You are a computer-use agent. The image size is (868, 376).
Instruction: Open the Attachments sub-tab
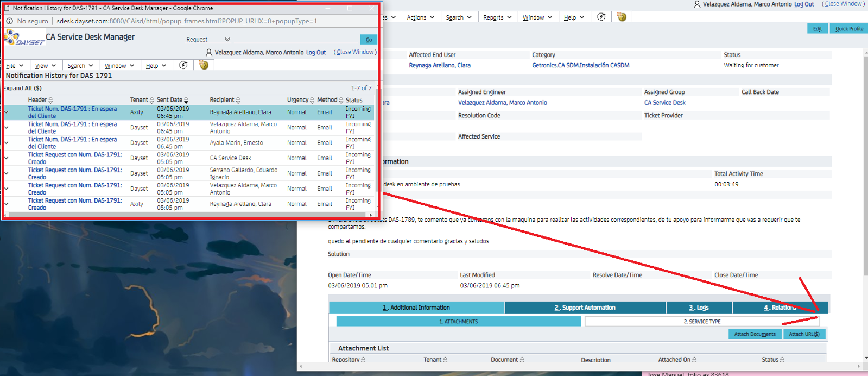coord(459,322)
